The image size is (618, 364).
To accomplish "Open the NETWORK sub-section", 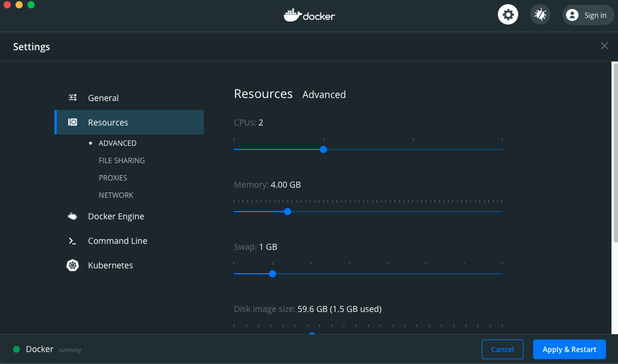I will [x=116, y=195].
